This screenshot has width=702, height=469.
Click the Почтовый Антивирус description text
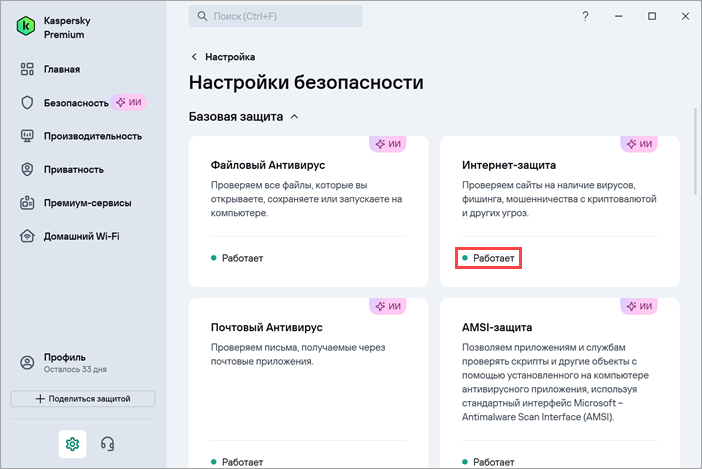pos(298,354)
